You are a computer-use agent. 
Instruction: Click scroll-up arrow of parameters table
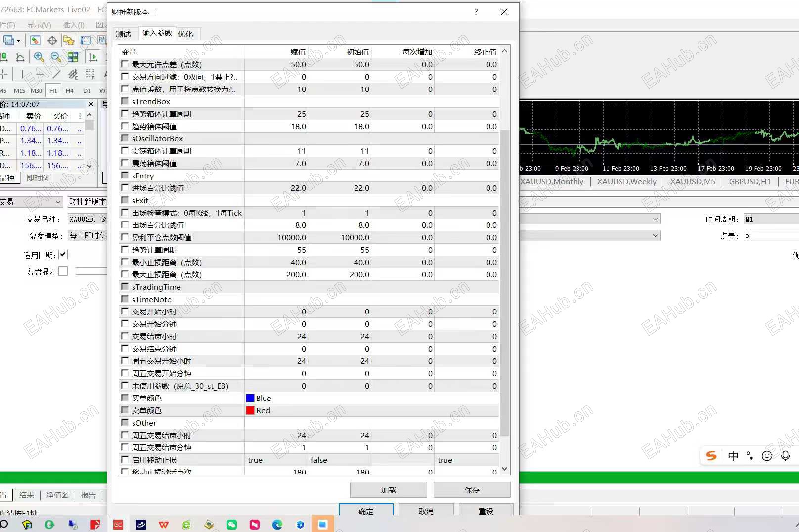tap(505, 51)
